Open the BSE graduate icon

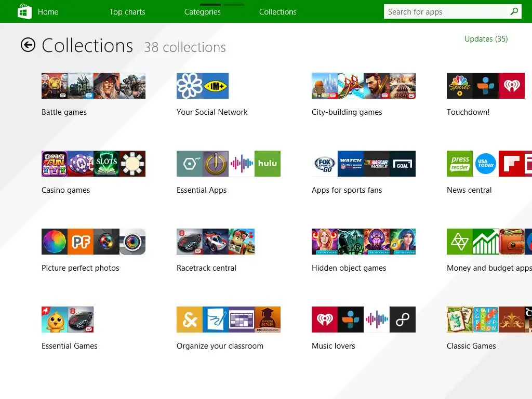pyautogui.click(x=268, y=320)
